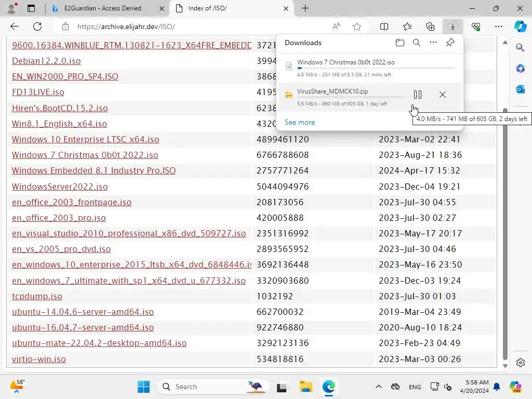Switch to the E2Guardian - Access Denied tab
This screenshot has width=532, height=399.
pyautogui.click(x=102, y=8)
